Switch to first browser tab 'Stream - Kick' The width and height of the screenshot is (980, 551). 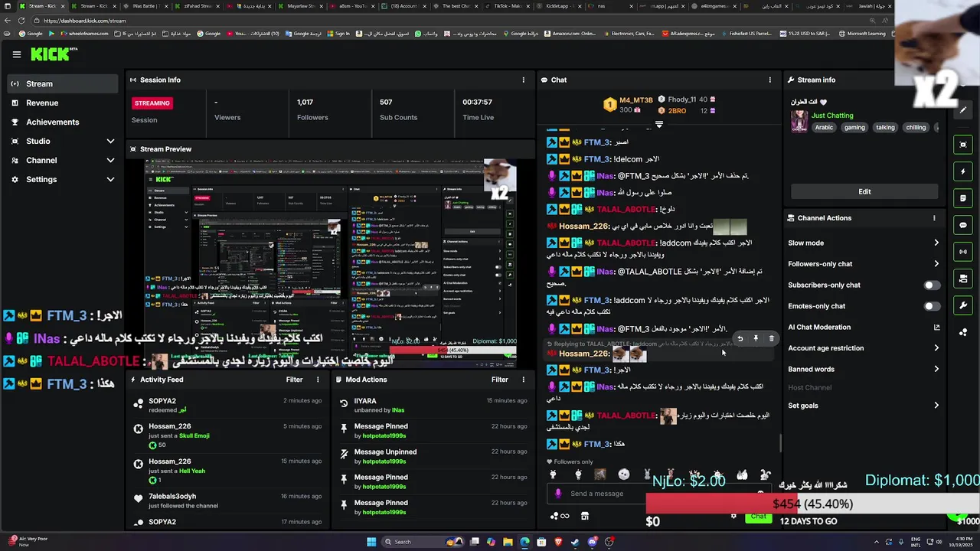41,6
